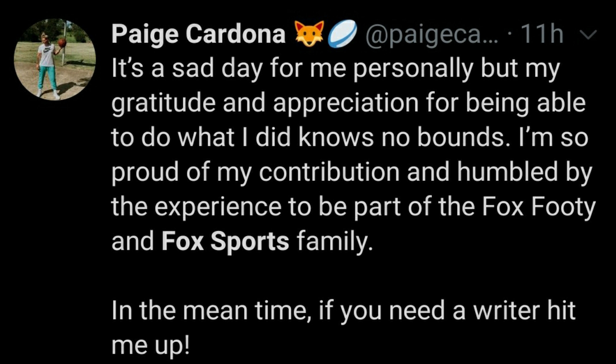This screenshot has height=364, width=616.
Task: Click the word "family." after Fox Sports
Action: tap(335, 243)
